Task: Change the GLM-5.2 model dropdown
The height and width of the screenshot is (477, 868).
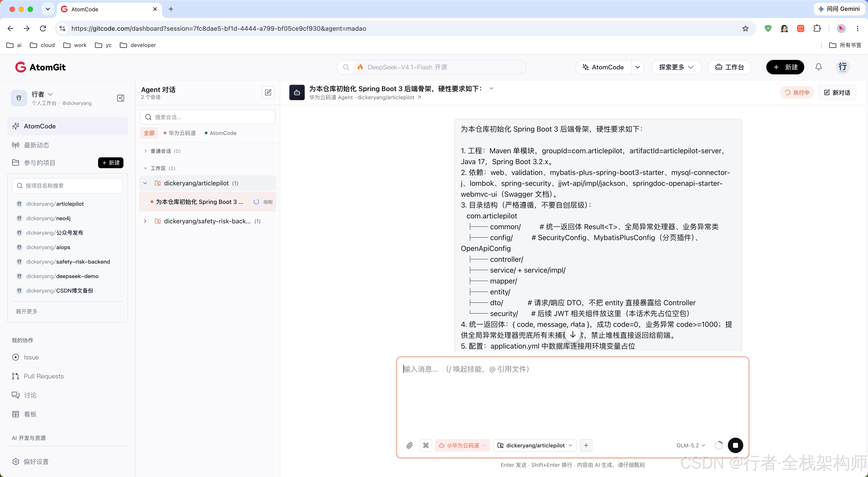Action: 691,445
